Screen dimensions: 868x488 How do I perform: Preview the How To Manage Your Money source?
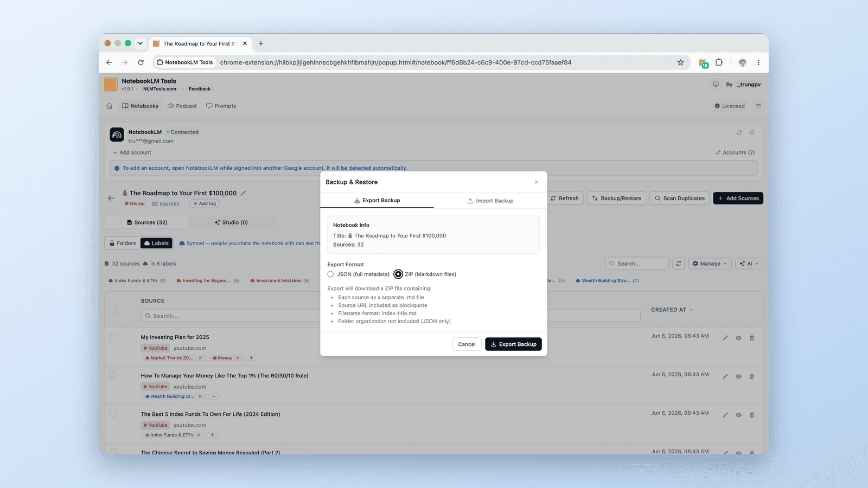[738, 377]
